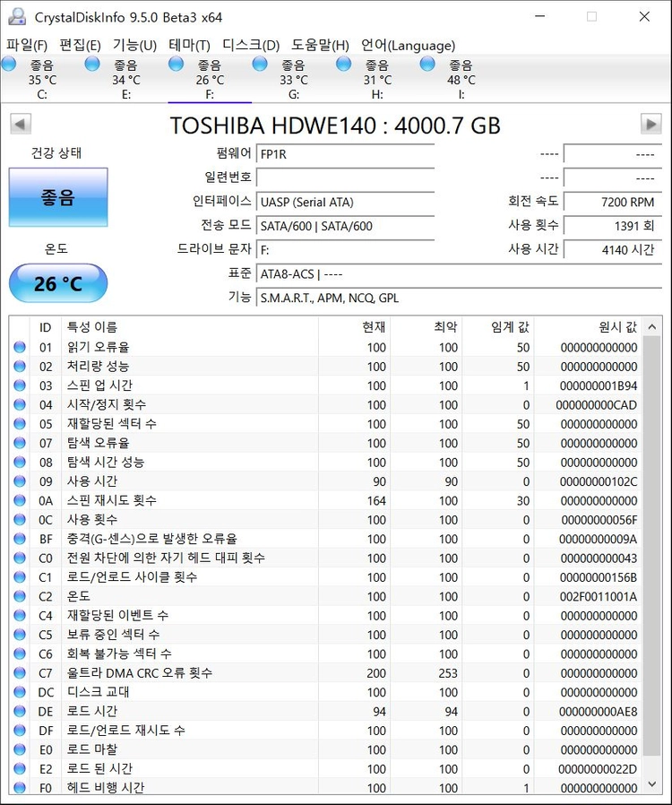Select the F: disk tab

210,80
